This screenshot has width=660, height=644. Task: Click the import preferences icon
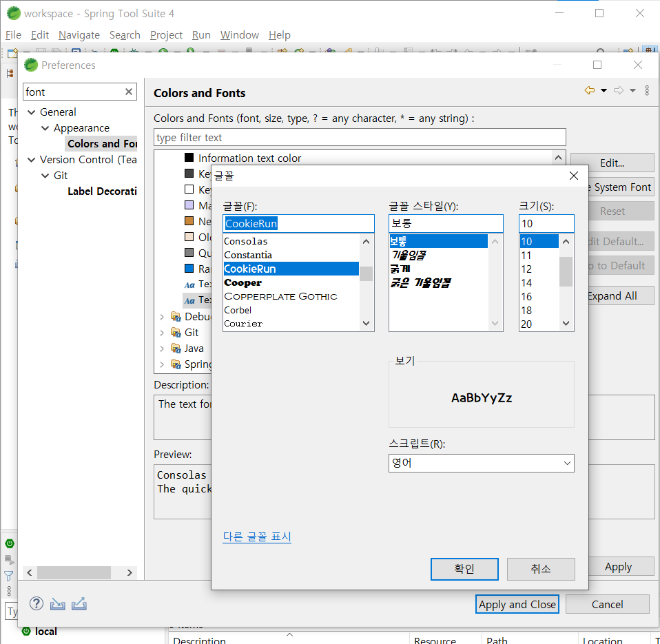[58, 604]
